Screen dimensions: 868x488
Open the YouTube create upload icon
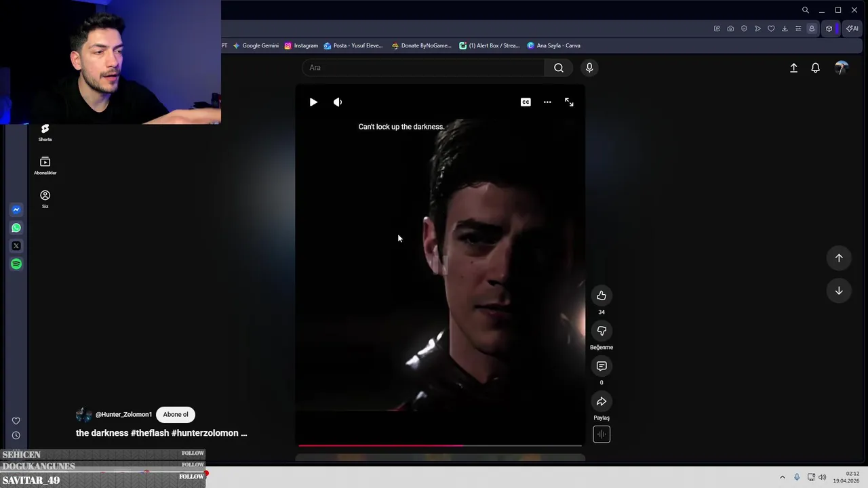point(793,68)
